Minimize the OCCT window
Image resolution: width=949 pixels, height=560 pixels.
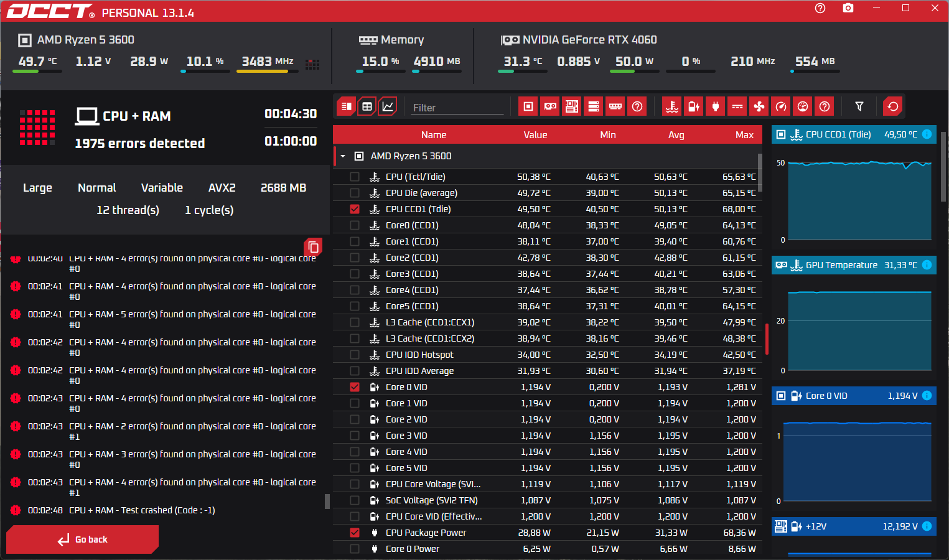pyautogui.click(x=876, y=8)
